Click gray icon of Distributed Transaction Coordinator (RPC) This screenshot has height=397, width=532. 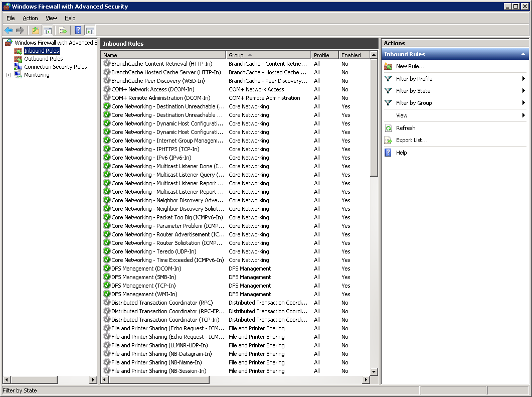(107, 302)
